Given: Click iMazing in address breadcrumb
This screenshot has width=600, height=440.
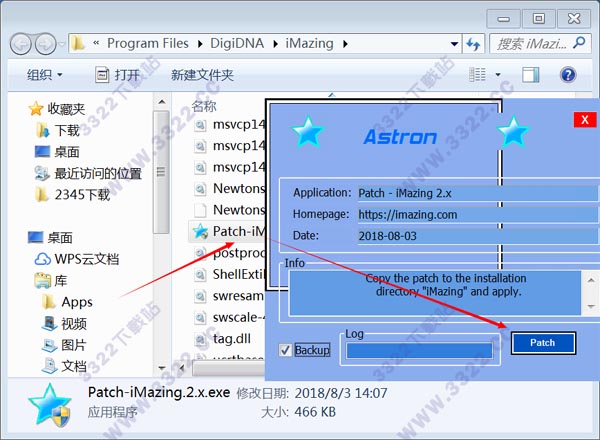Looking at the screenshot, I should [309, 43].
